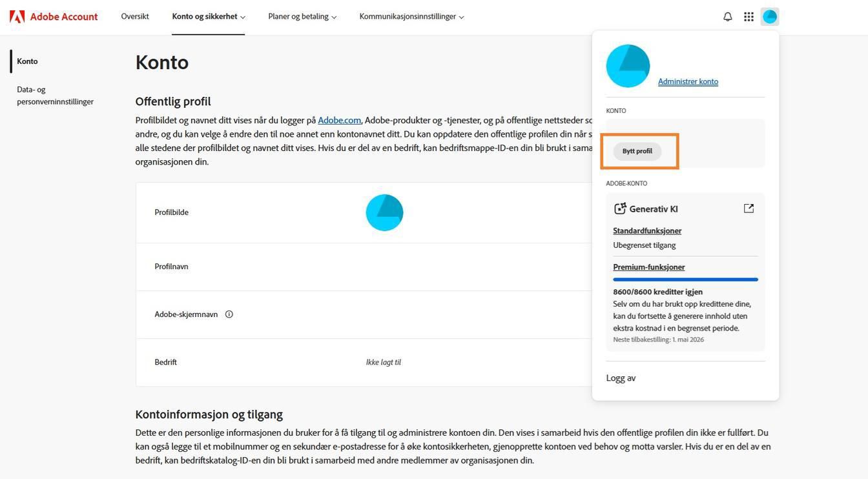868x479 pixels.
Task: Open the Administrer konto link
Action: [x=688, y=81]
